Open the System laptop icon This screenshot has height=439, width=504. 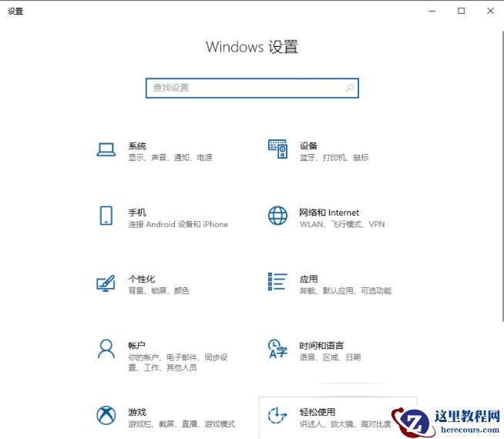click(106, 149)
